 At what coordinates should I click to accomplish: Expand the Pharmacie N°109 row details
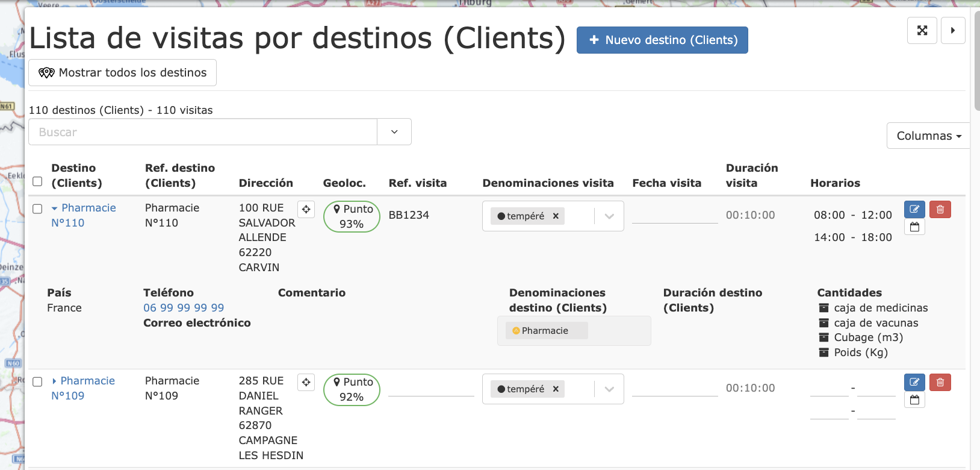pos(54,381)
